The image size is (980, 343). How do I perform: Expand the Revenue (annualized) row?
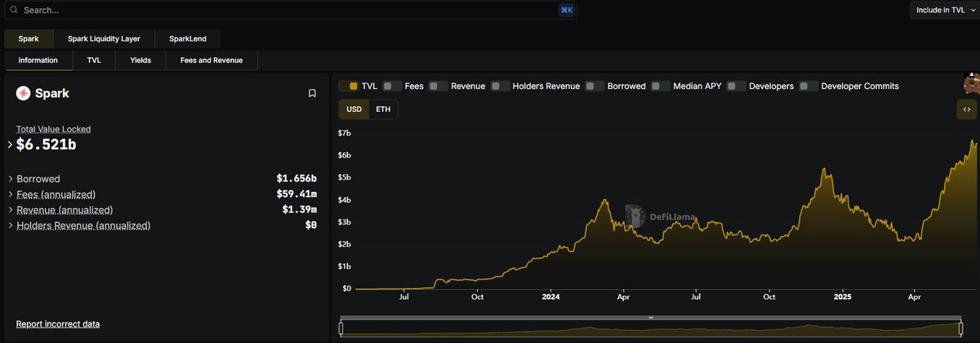pyautogui.click(x=10, y=210)
